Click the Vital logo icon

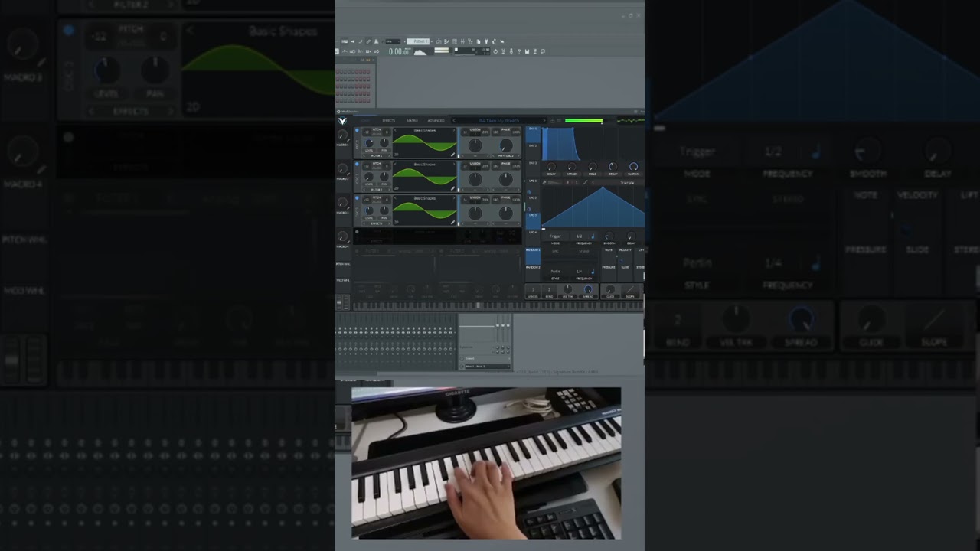point(342,121)
